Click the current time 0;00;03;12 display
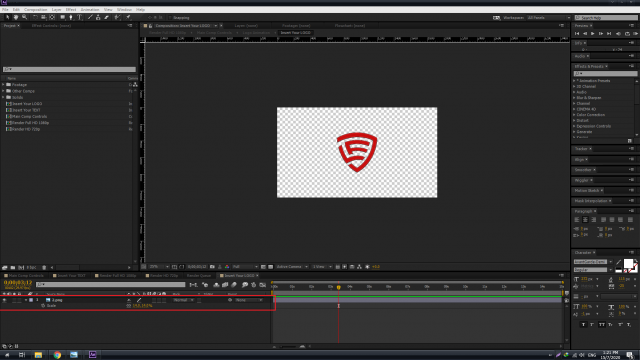The width and height of the screenshot is (640, 360). [x=18, y=282]
